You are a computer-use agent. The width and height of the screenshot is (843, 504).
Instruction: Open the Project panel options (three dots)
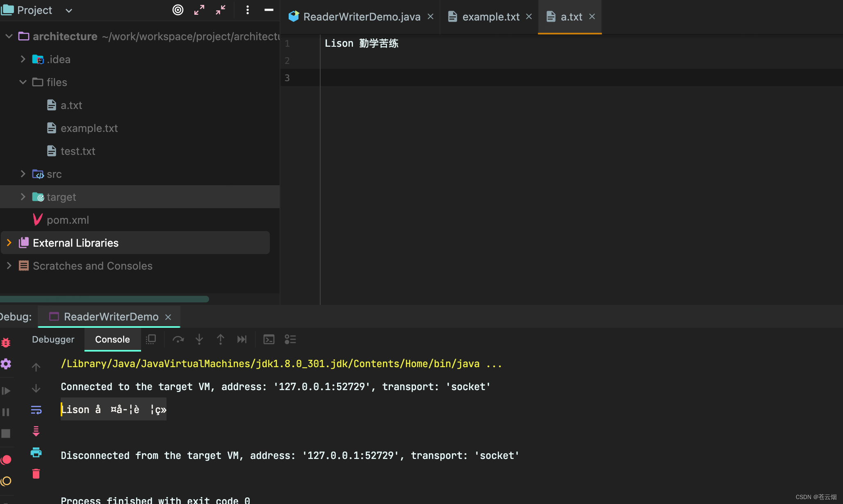pos(247,10)
